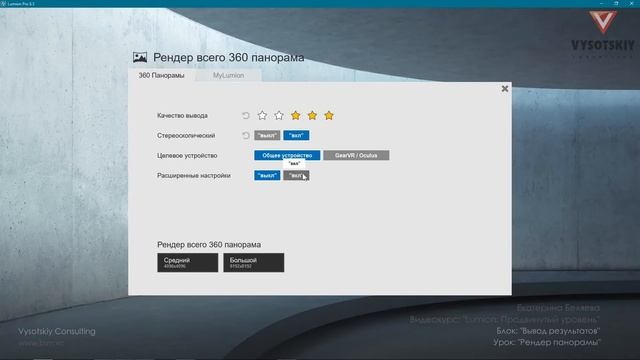Turn stereoscopic mode on with "вкл"
The image size is (640, 360).
pyautogui.click(x=296, y=136)
